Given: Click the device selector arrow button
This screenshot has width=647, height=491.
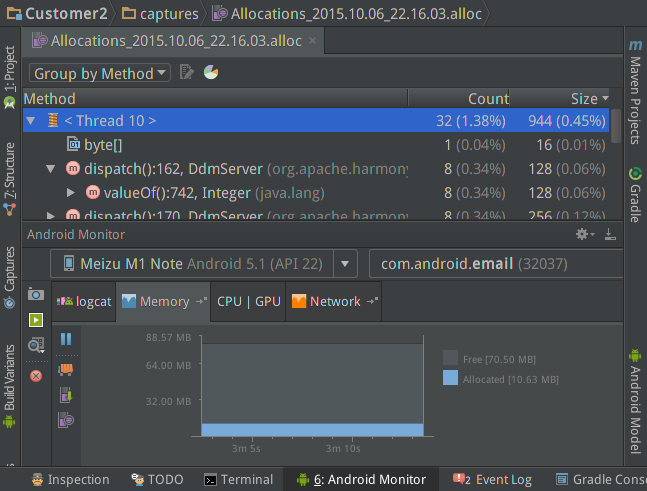Looking at the screenshot, I should [x=345, y=264].
